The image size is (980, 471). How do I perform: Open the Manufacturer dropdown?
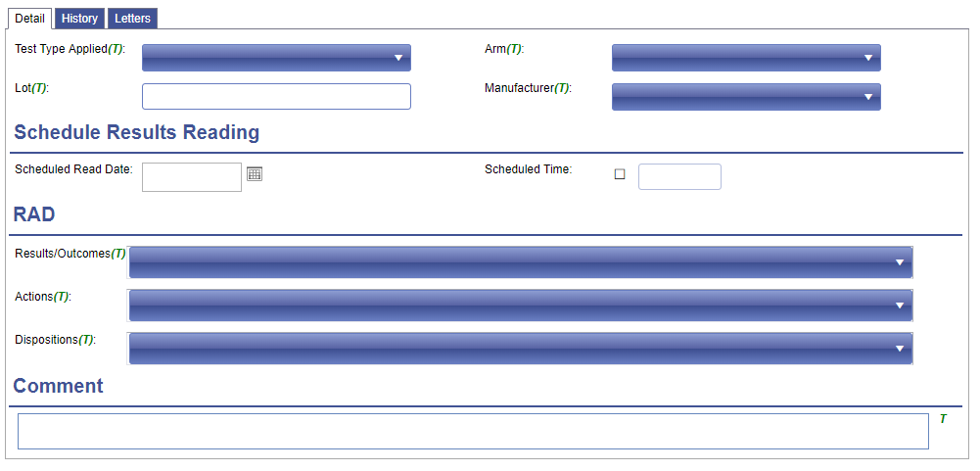tap(746, 97)
